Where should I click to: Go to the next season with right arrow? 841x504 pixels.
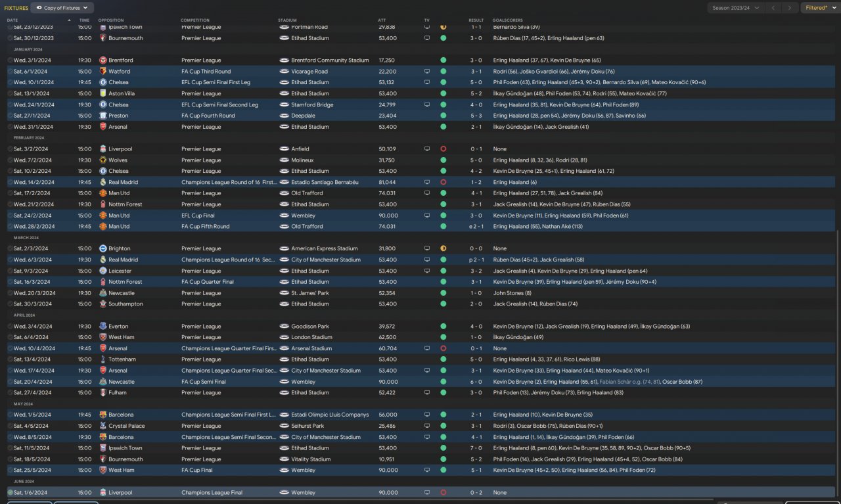point(790,8)
